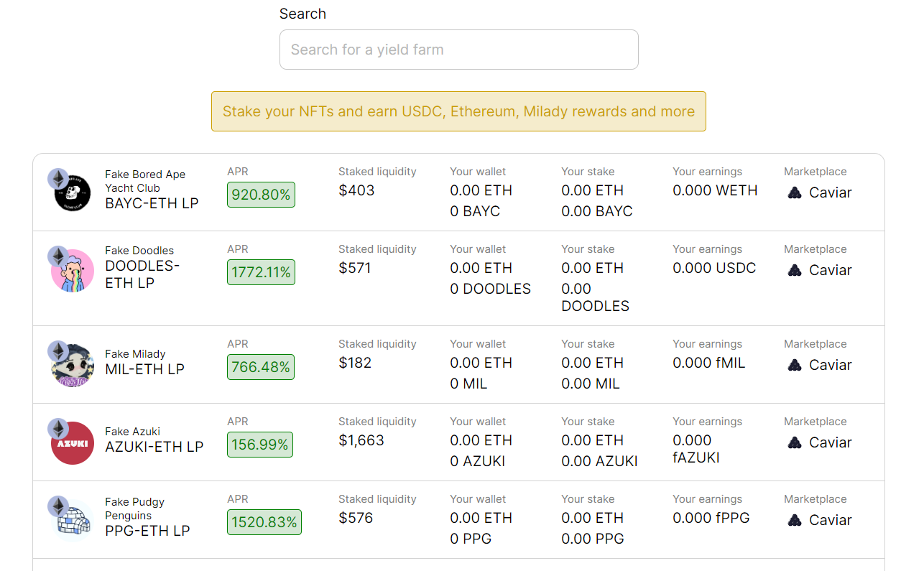924x571 pixels.
Task: Click the Fake Doodles avatar icon
Action: coord(73,271)
